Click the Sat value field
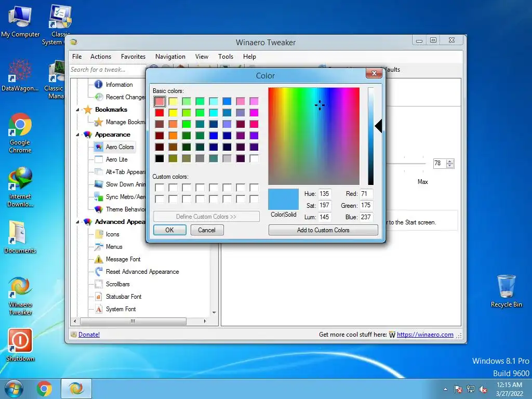532x399 pixels. [324, 205]
